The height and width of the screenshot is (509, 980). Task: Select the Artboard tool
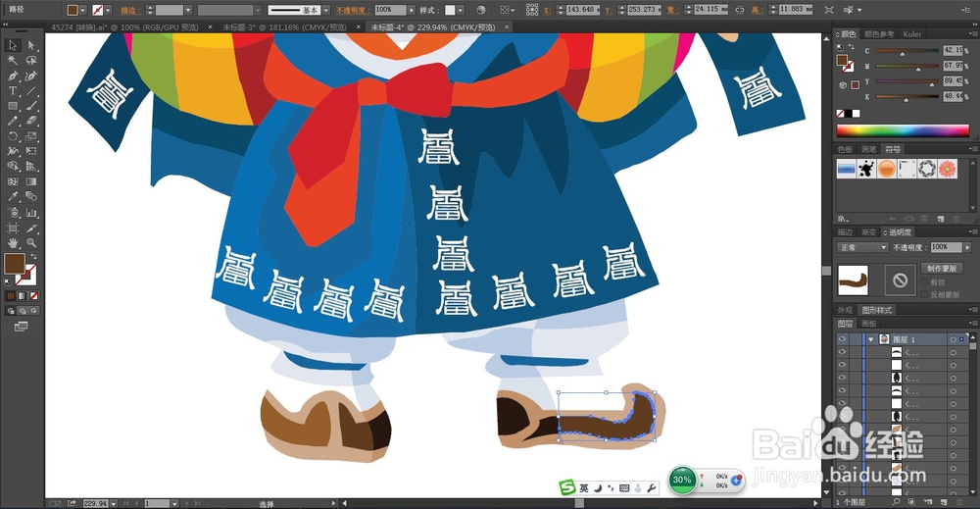coord(13,228)
